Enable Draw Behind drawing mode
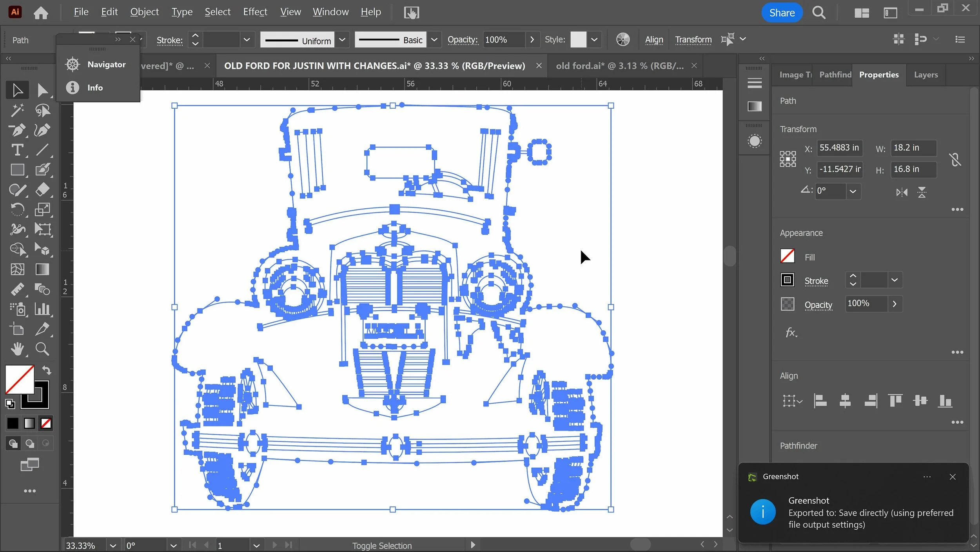This screenshot has height=552, width=980. point(30,443)
